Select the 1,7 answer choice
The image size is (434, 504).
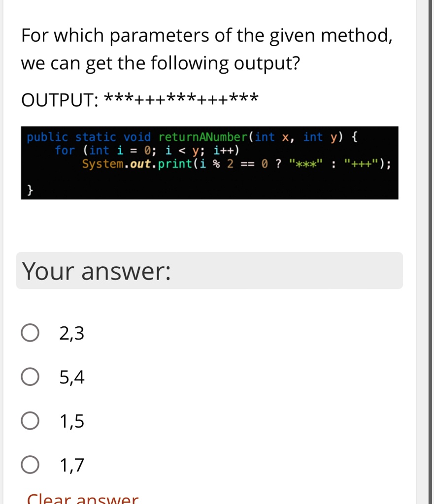coord(30,464)
